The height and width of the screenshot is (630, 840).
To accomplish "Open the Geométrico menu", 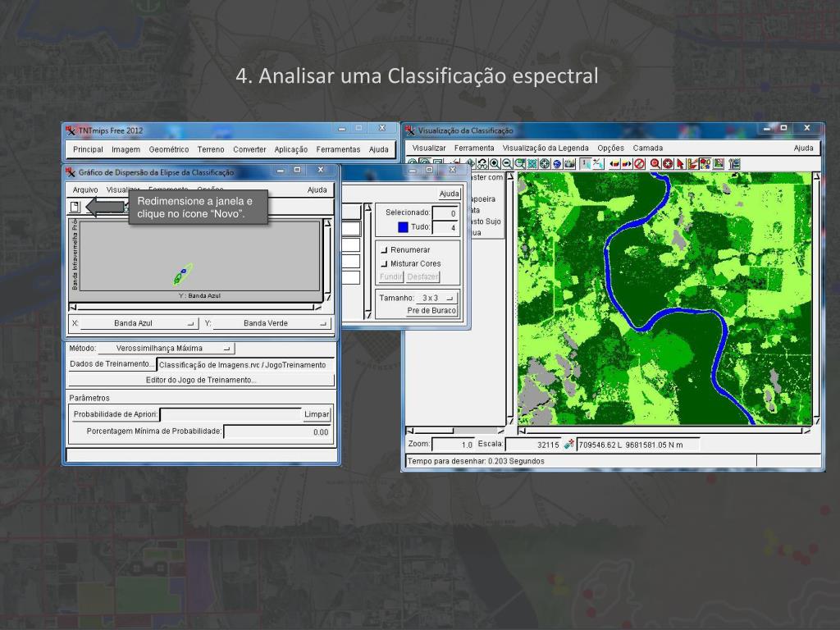I will click(169, 149).
